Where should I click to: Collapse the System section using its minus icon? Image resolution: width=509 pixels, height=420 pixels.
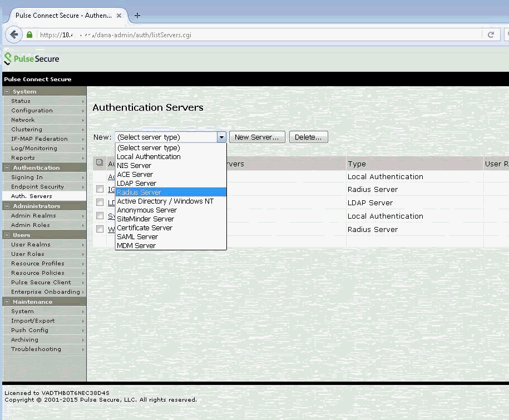(7, 92)
